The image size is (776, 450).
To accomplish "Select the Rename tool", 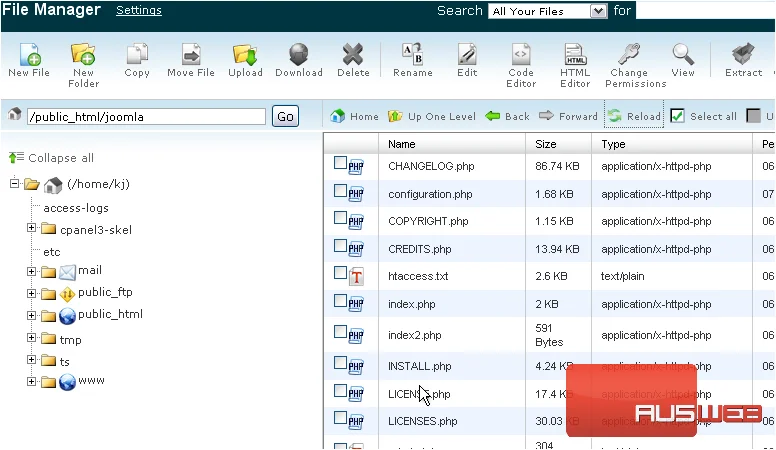I will pos(413,54).
